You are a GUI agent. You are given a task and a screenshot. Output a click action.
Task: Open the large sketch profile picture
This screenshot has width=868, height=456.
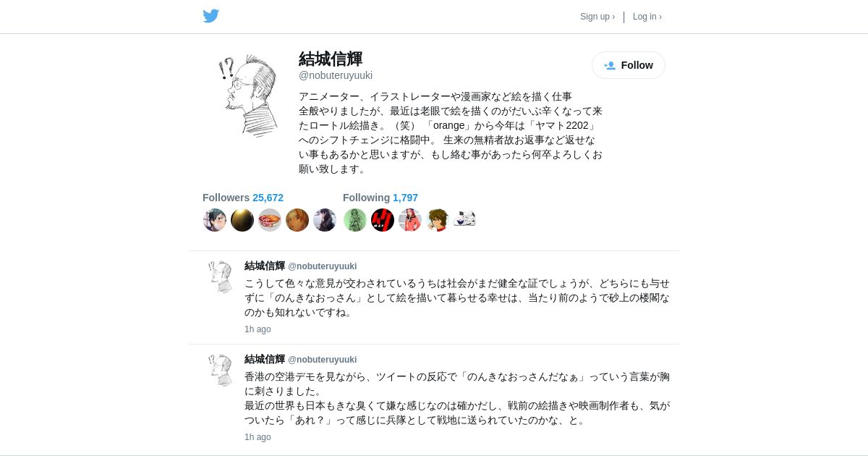tap(246, 95)
